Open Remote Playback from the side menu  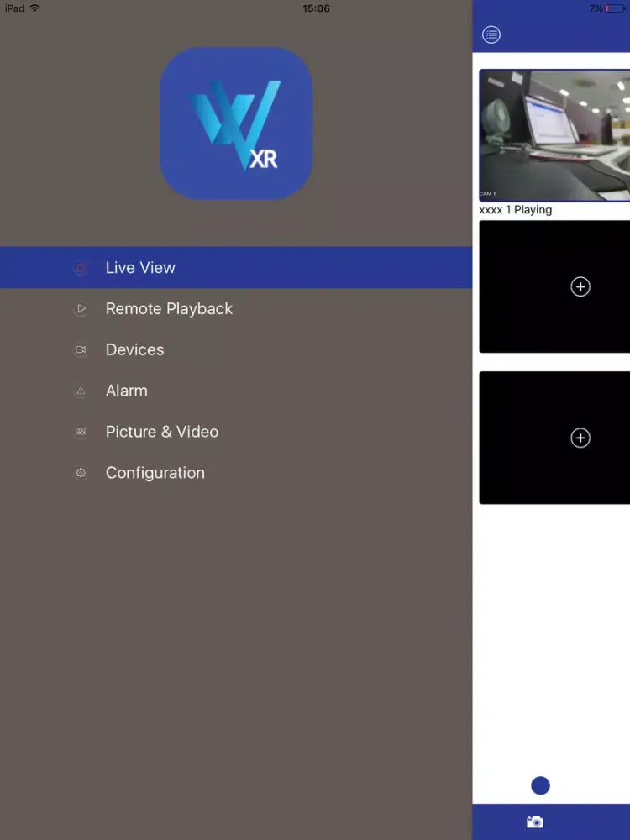coord(236,308)
